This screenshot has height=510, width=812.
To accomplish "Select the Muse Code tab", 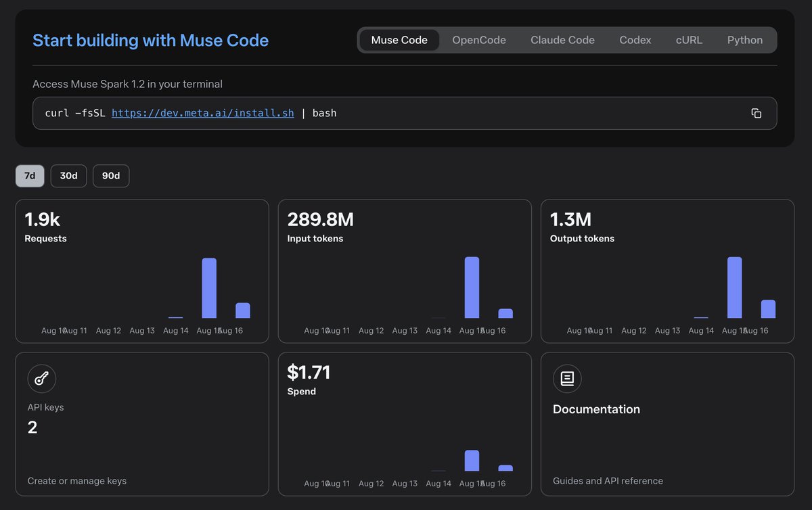I will point(399,40).
